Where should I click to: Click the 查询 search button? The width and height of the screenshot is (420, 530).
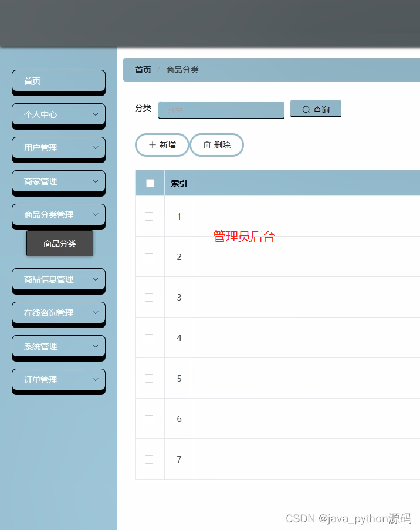pyautogui.click(x=316, y=109)
